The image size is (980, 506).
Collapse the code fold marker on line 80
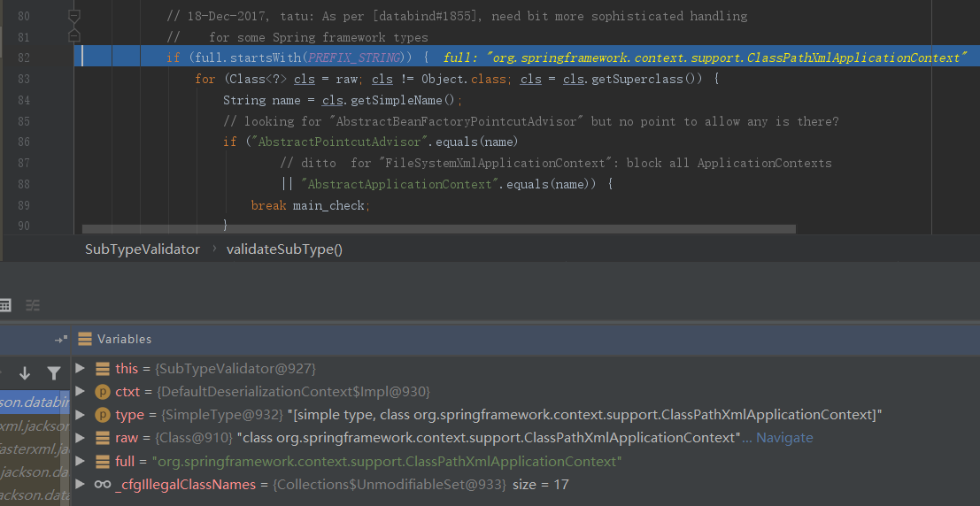pos(74,16)
